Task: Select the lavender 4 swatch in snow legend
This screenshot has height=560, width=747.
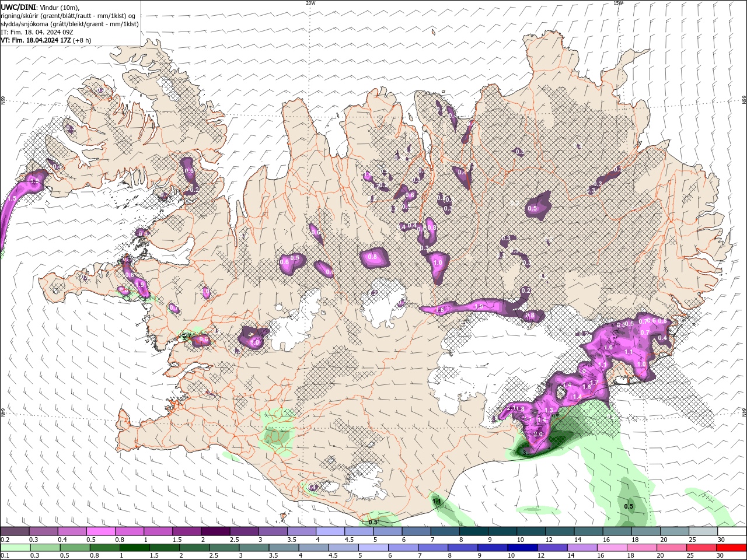Action: 329,531
